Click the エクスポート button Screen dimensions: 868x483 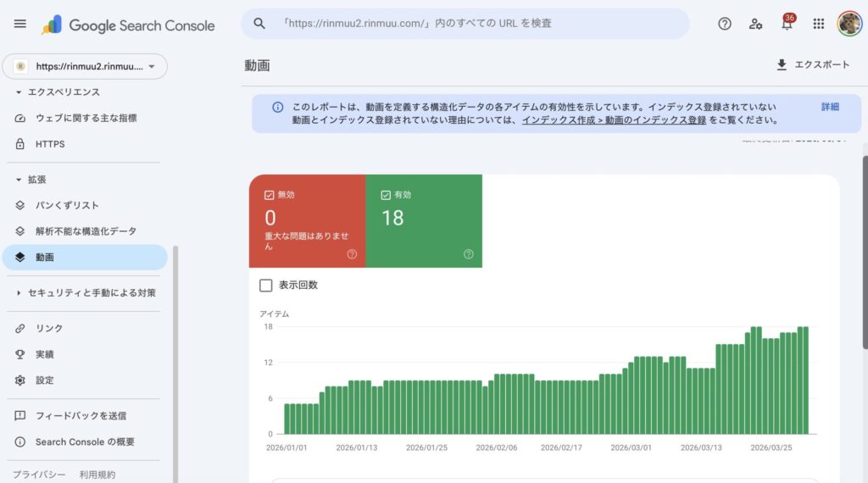[x=813, y=64]
